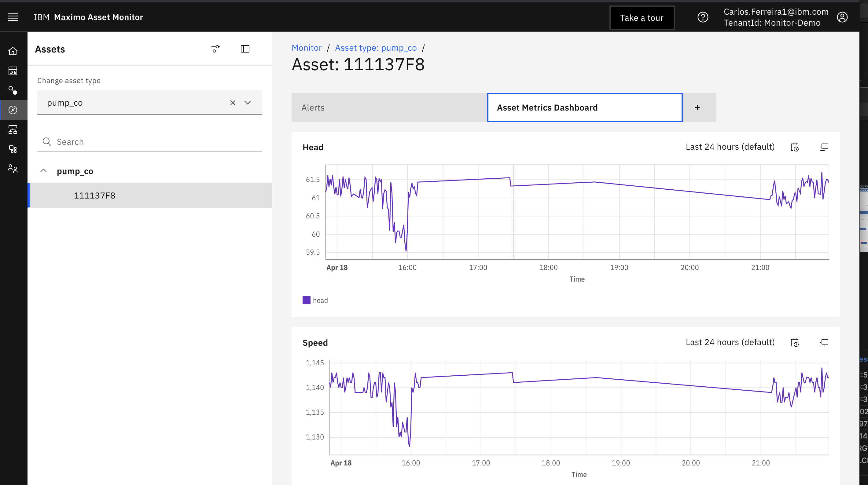
Task: Clear the pump_co asset type selection
Action: coord(233,103)
